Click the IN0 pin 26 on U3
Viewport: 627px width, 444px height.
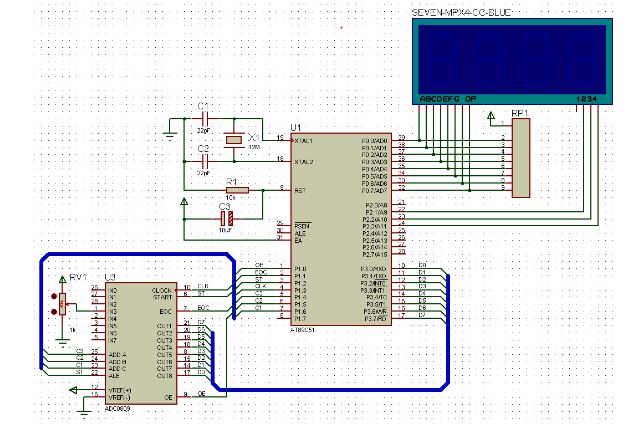click(98, 290)
